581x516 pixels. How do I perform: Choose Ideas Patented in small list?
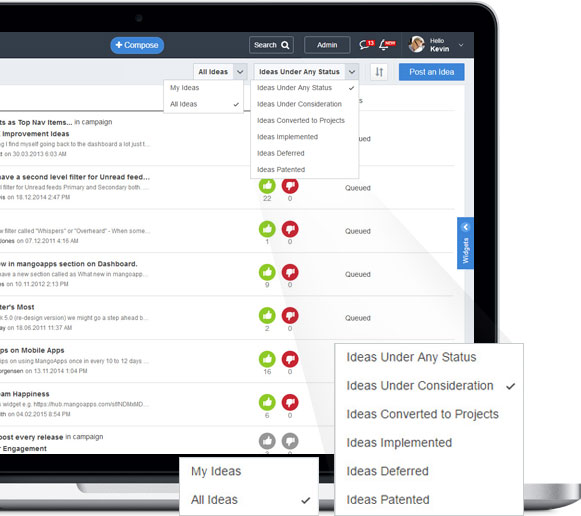305,169
